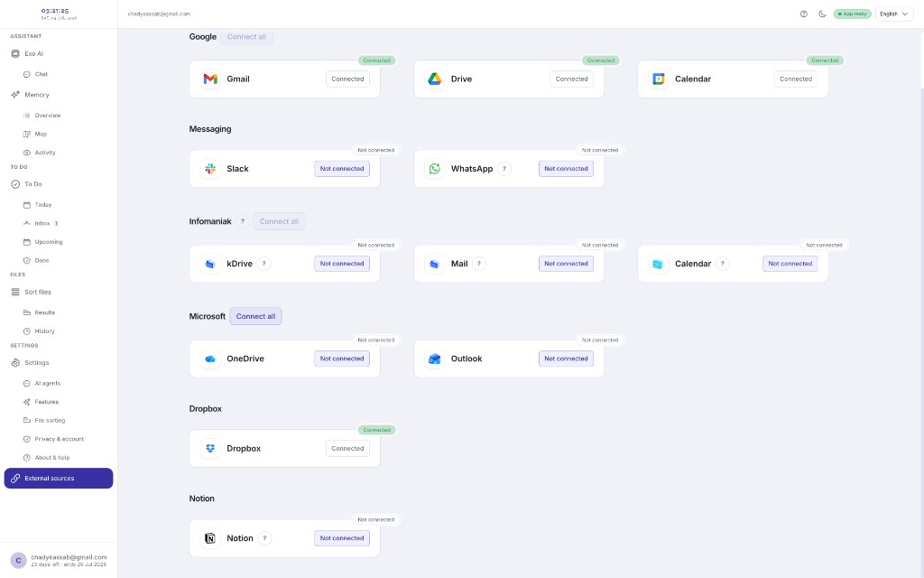The width and height of the screenshot is (924, 578).
Task: Click the user avatar C icon
Action: coord(18,560)
